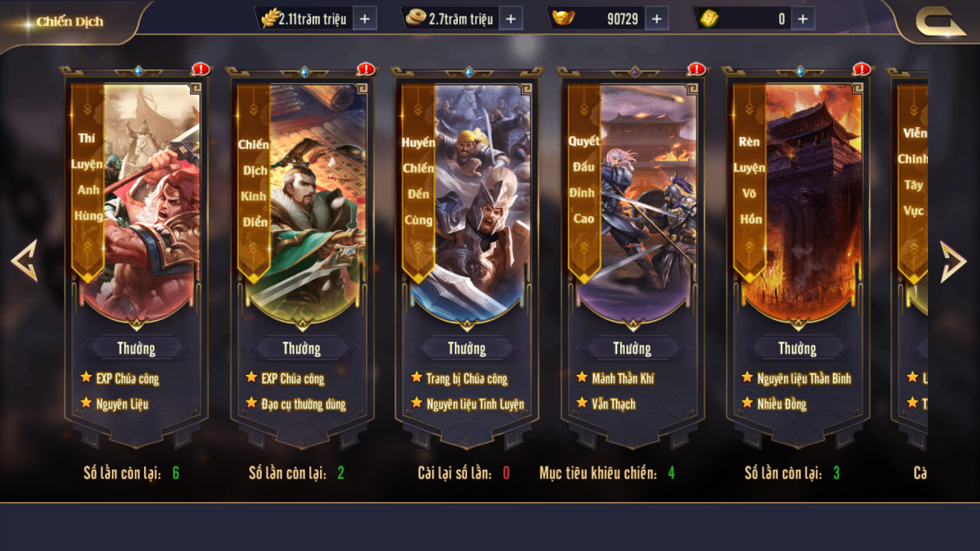The image size is (980, 551).
Task: Click red alert badge on Rèn Luyện Võ Hồn
Action: (862, 69)
